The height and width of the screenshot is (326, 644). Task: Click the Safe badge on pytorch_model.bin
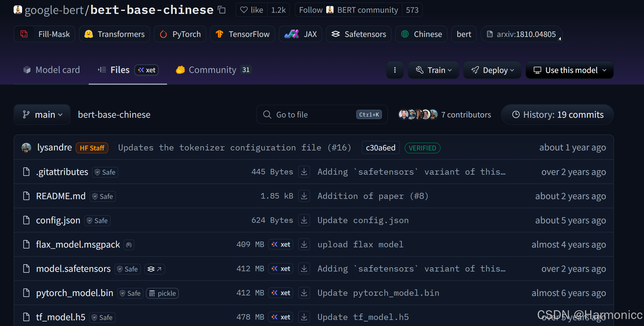point(130,293)
